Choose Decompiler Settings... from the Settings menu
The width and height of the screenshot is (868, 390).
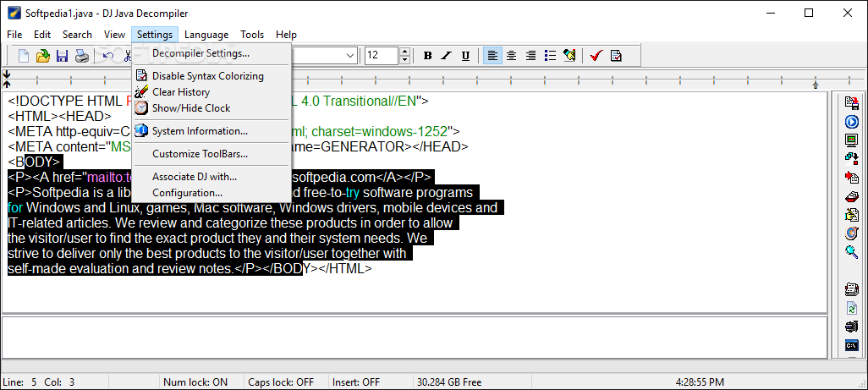pos(212,53)
